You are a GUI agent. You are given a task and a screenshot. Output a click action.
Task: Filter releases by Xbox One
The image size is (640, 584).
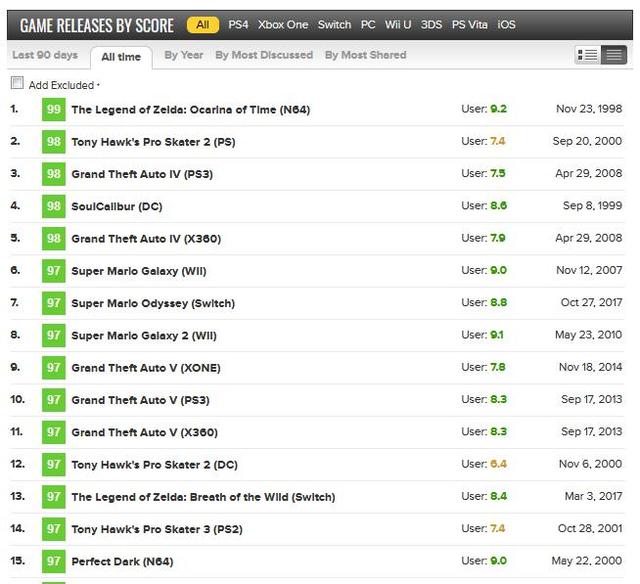tap(283, 24)
